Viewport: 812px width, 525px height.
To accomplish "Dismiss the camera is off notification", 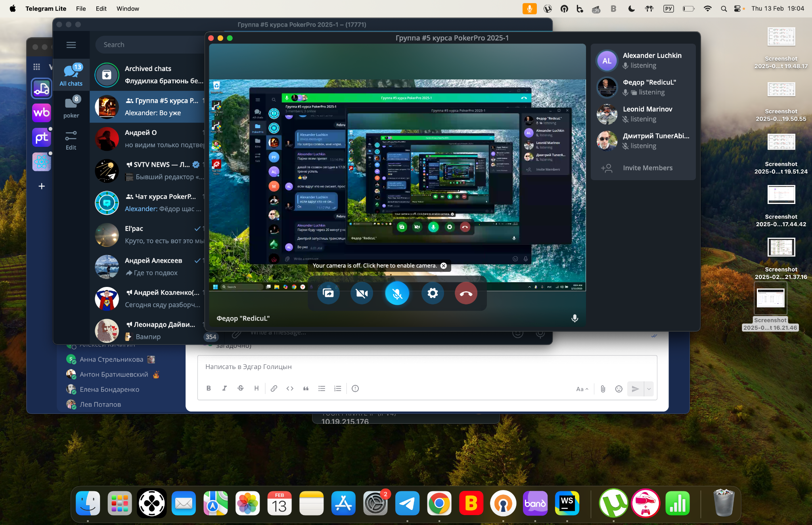I will point(444,266).
